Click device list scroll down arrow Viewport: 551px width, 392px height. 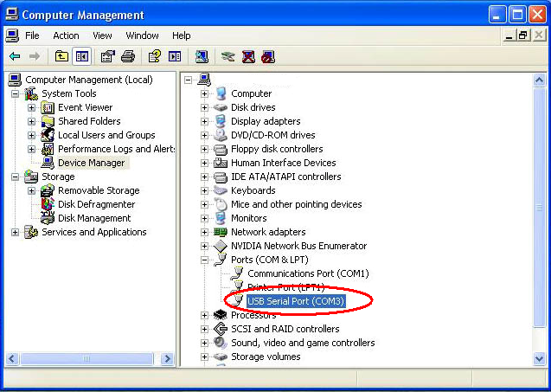pos(539,358)
